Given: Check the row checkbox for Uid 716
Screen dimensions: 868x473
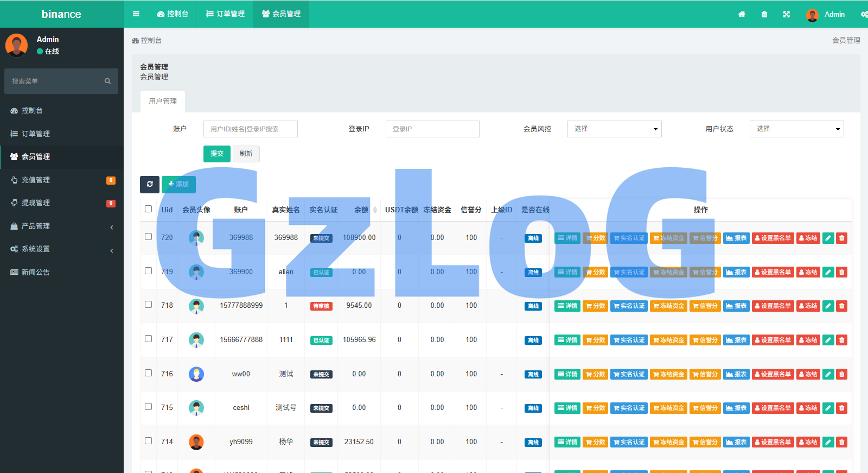Looking at the screenshot, I should (x=148, y=373).
